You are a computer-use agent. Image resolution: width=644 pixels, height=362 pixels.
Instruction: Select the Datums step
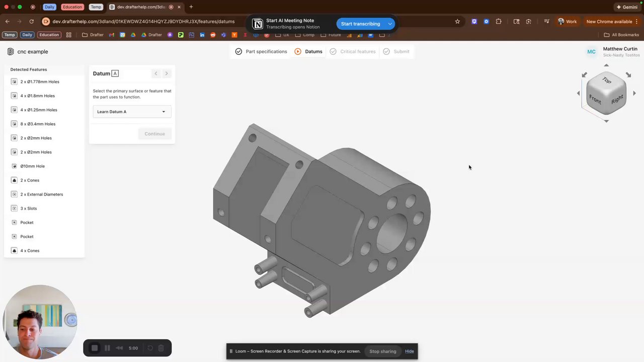tap(308, 51)
